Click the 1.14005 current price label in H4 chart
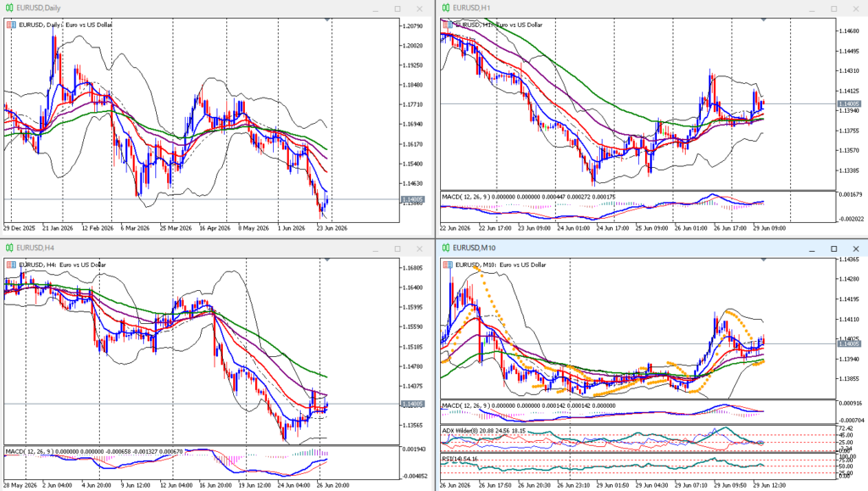 tap(413, 405)
